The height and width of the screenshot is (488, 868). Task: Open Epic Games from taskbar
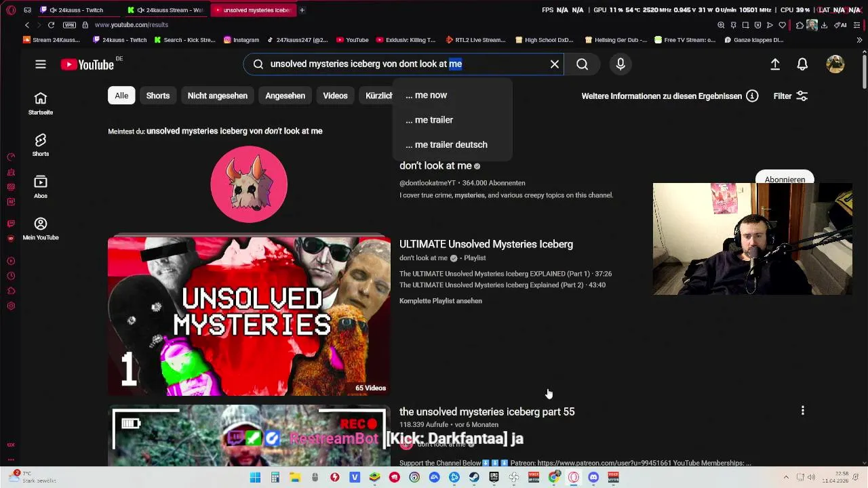(494, 478)
